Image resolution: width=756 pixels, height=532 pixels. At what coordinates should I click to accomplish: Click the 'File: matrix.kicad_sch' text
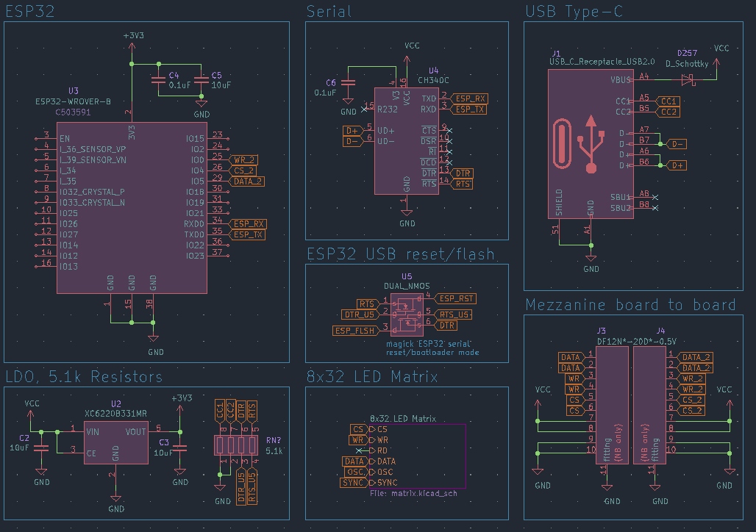point(414,494)
